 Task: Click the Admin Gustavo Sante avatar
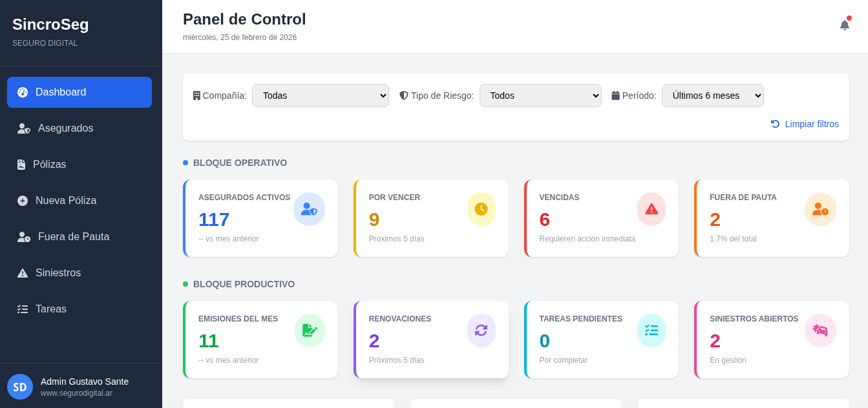20,386
